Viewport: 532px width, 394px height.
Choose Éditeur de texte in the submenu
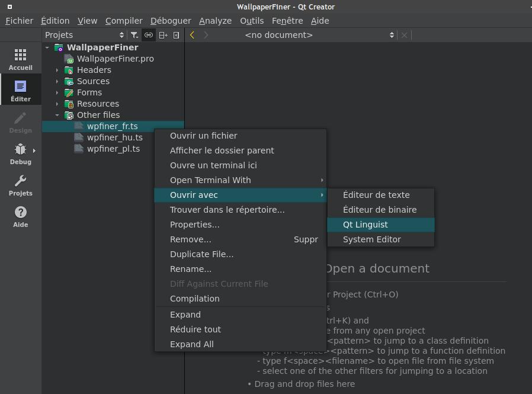click(381, 195)
